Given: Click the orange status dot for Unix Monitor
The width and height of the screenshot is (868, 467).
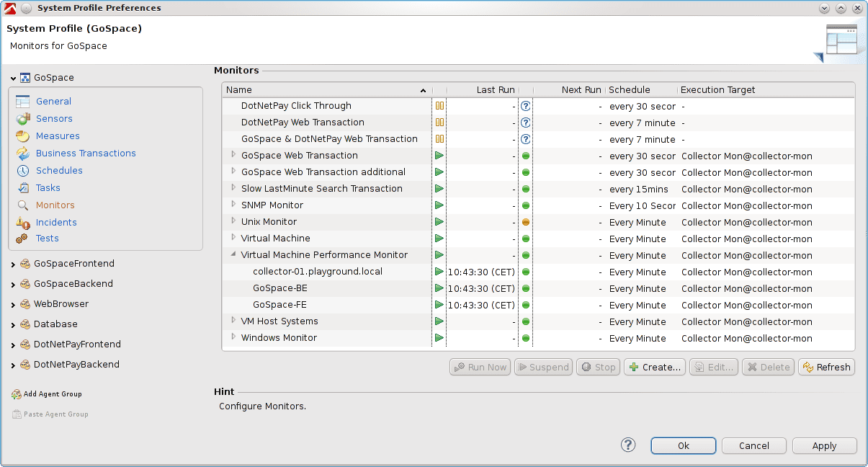Looking at the screenshot, I should click(x=526, y=222).
